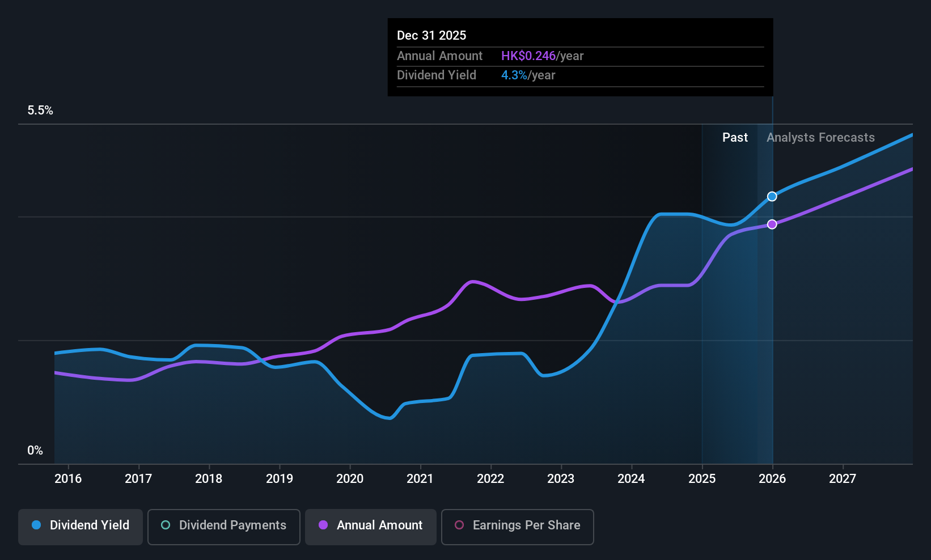Click the 2020 x-axis year label
931x560 pixels.
(x=350, y=479)
